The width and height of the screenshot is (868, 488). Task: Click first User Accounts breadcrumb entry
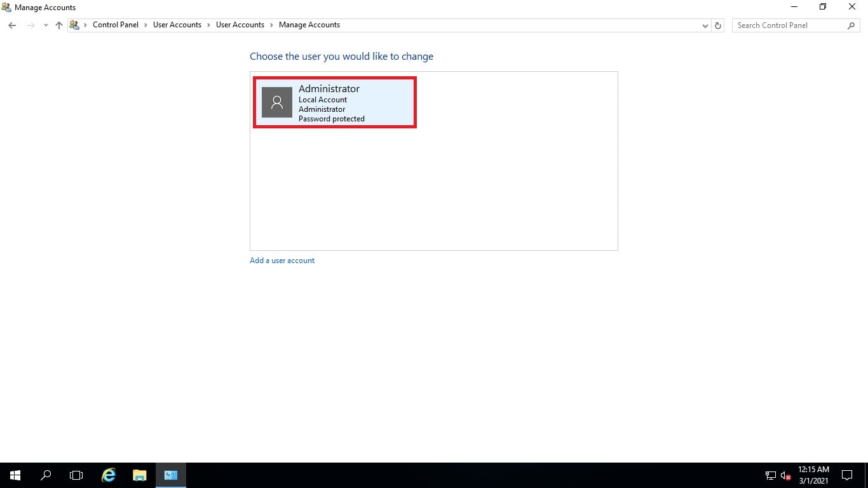pos(177,25)
